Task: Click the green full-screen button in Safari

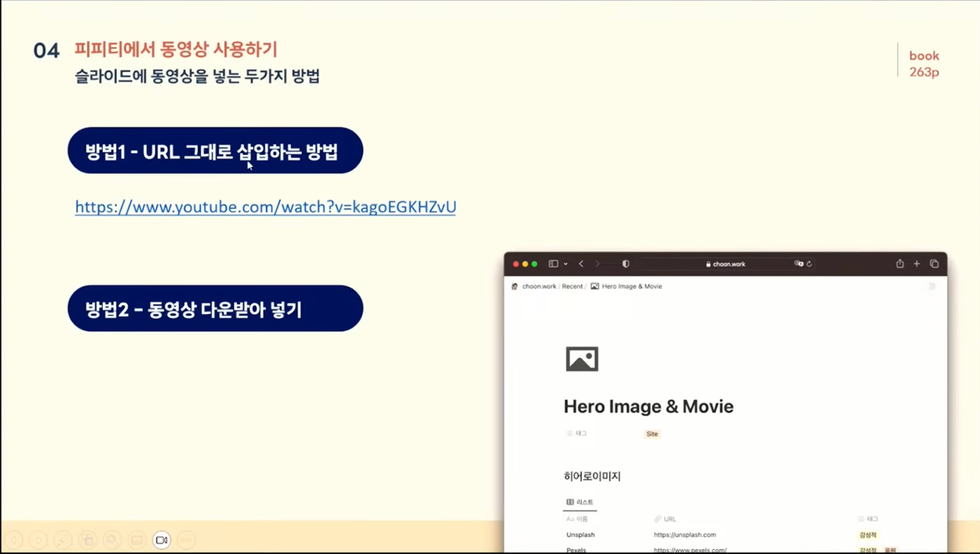Action: [534, 264]
